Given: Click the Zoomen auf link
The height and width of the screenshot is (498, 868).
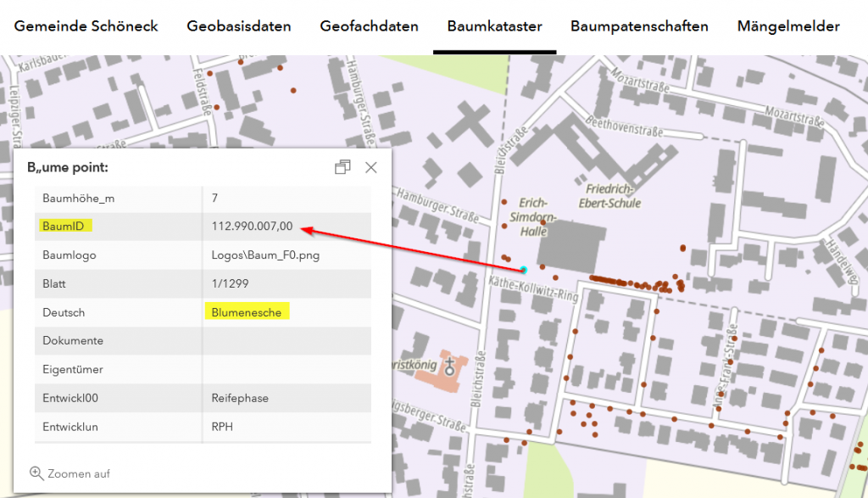Looking at the screenshot, I should [79, 473].
